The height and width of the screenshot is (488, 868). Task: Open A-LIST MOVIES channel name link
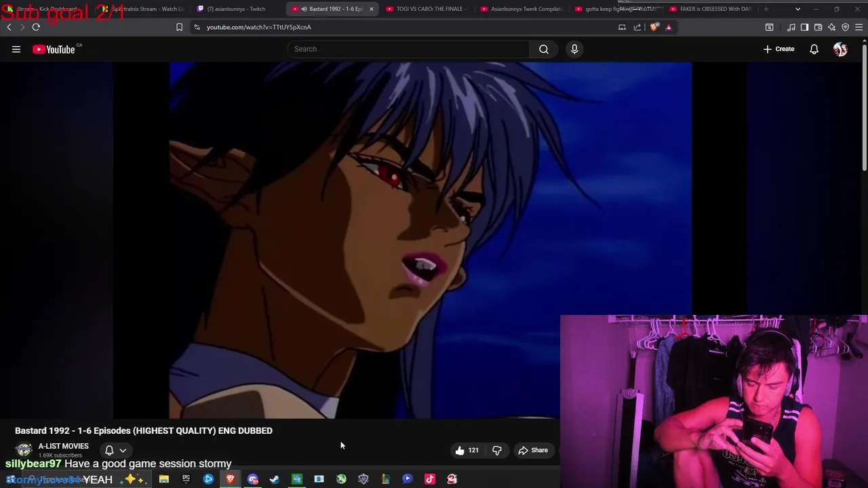click(63, 446)
